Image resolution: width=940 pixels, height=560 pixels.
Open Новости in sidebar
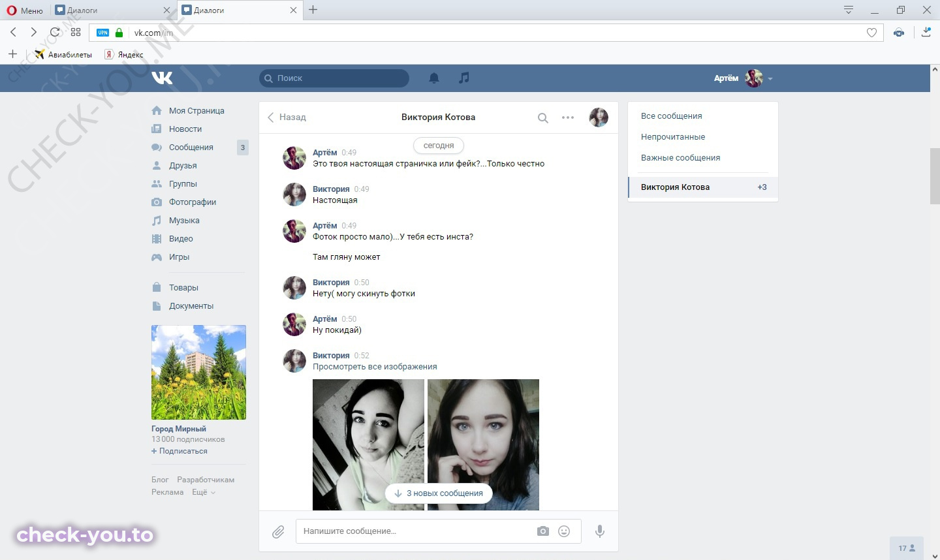(185, 129)
